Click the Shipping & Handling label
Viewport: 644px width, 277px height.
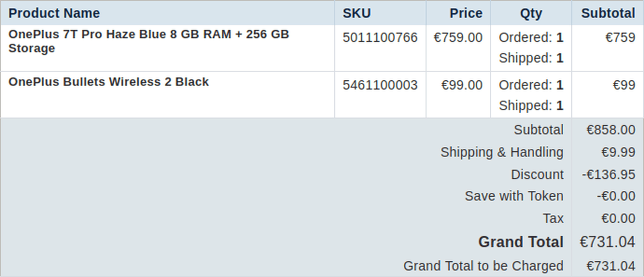pos(502,152)
